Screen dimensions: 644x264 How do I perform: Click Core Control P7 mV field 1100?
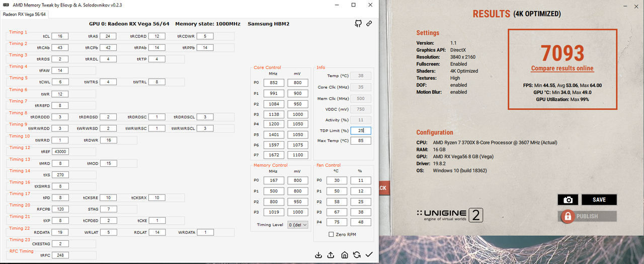click(x=297, y=155)
